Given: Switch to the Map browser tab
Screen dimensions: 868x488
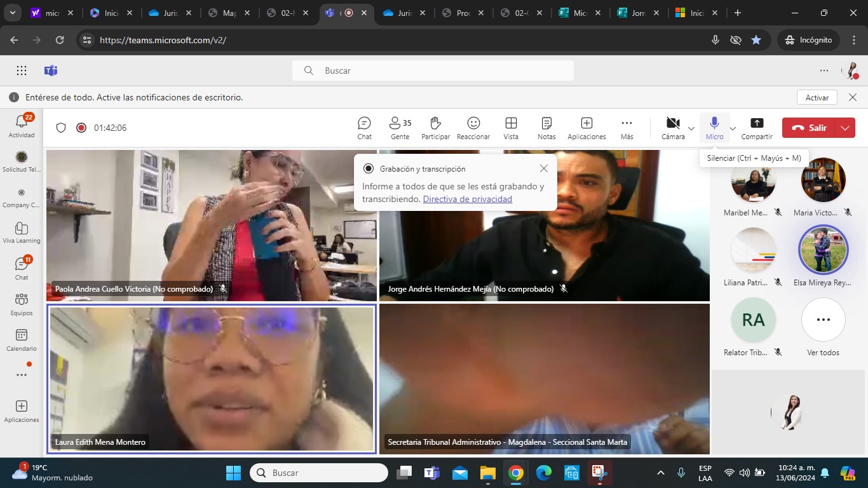Looking at the screenshot, I should (227, 13).
